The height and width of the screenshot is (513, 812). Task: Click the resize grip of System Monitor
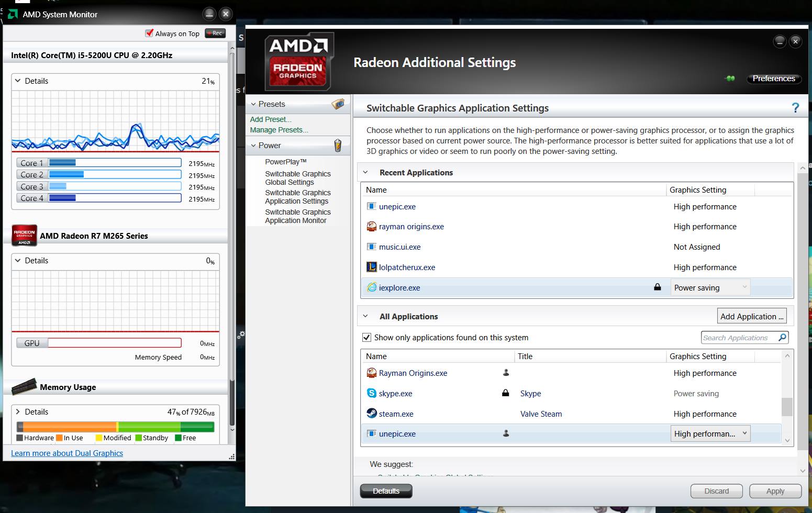tap(231, 456)
